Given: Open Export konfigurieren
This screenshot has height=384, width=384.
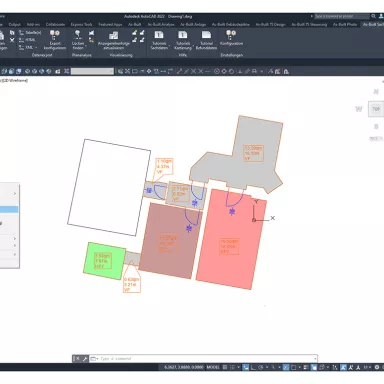Looking at the screenshot, I should point(55,40).
